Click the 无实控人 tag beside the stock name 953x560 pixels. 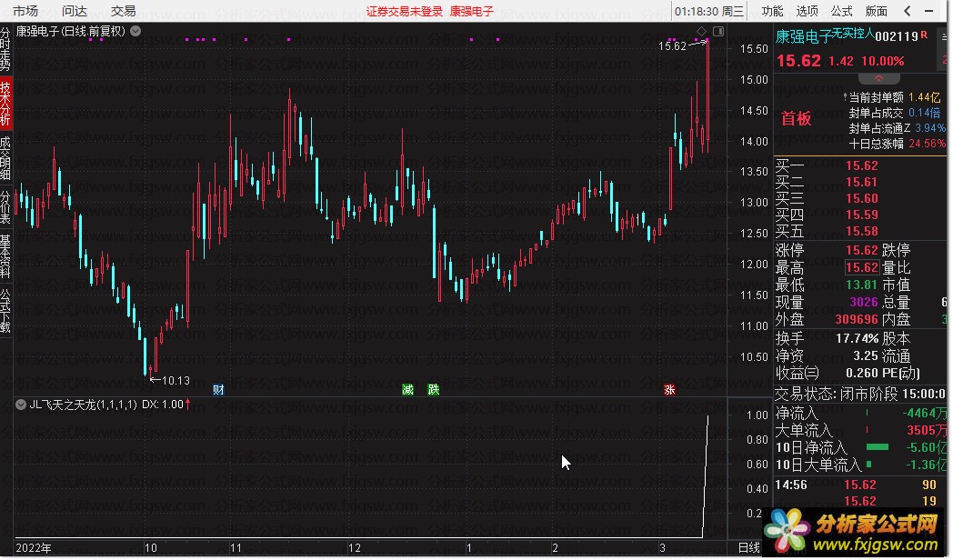pyautogui.click(x=853, y=33)
